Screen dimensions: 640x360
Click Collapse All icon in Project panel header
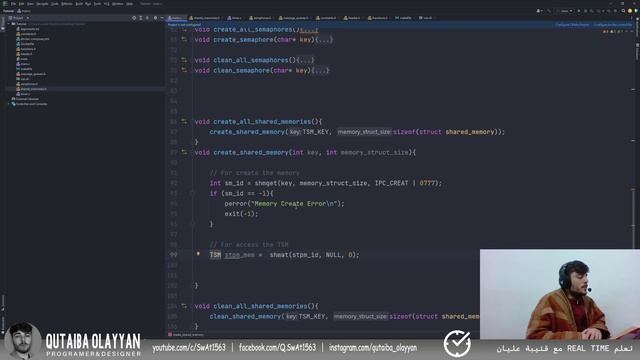click(147, 18)
